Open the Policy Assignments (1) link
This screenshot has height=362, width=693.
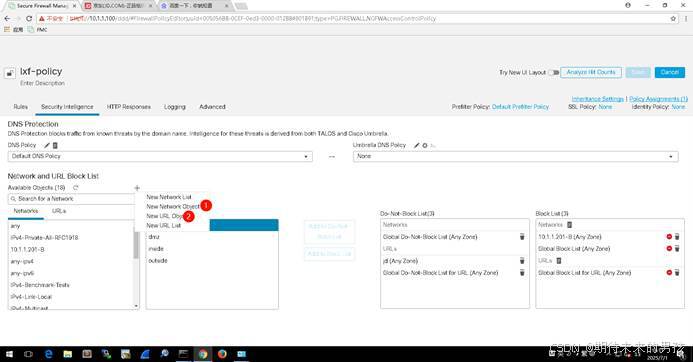(659, 99)
